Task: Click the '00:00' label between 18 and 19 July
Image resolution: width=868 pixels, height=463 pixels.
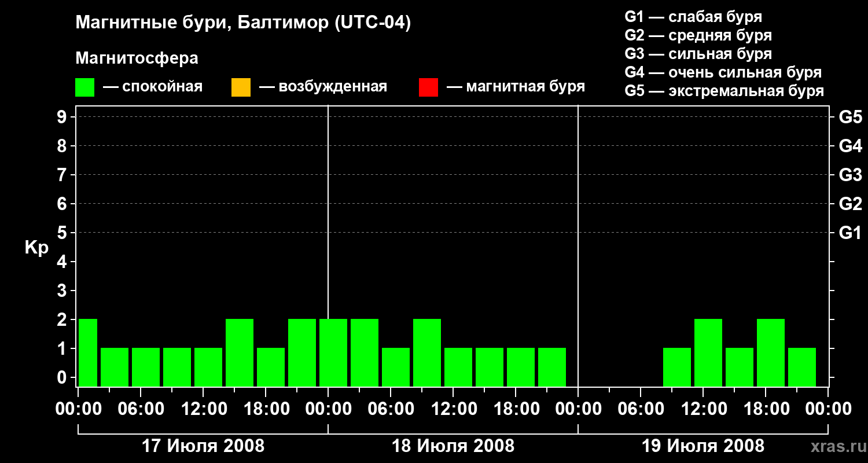Action: [578, 409]
